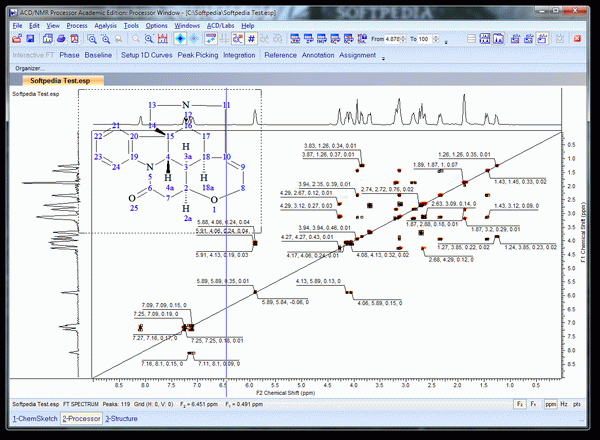Click the Assignment button

click(x=357, y=55)
